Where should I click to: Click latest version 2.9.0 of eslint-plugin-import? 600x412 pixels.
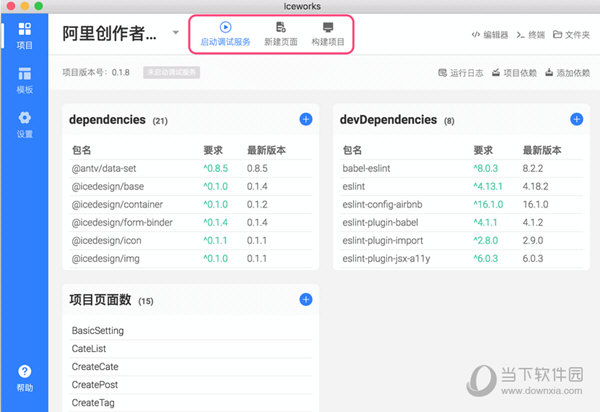point(533,240)
